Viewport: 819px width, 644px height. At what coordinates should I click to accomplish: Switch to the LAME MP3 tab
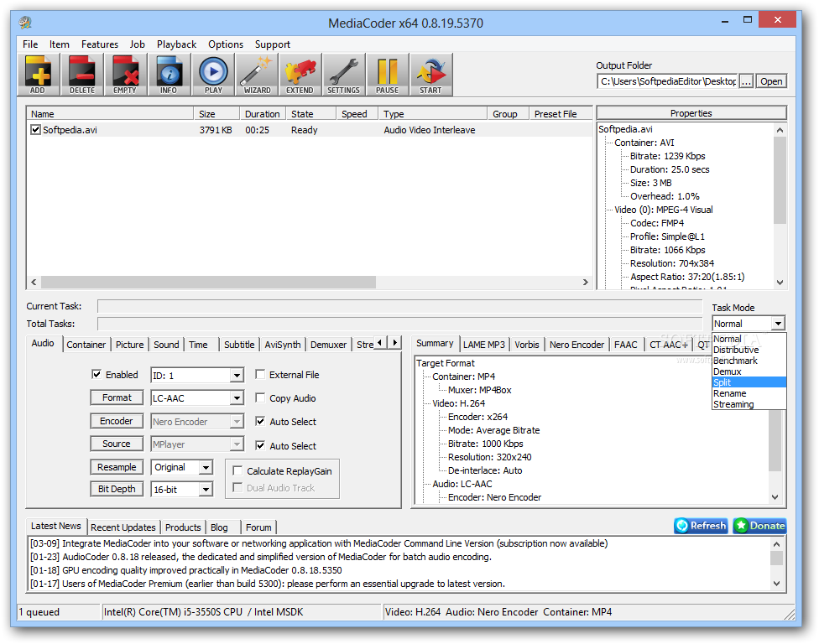(483, 344)
